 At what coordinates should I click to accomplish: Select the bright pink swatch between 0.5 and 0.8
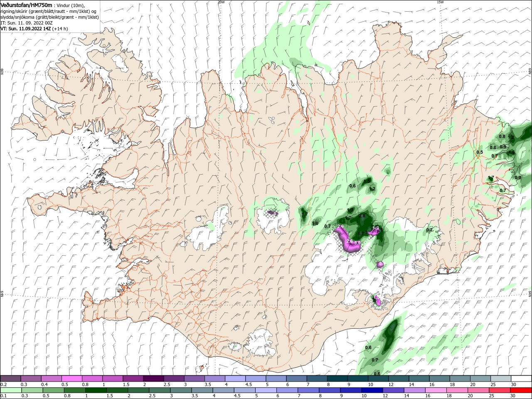tap(72, 379)
